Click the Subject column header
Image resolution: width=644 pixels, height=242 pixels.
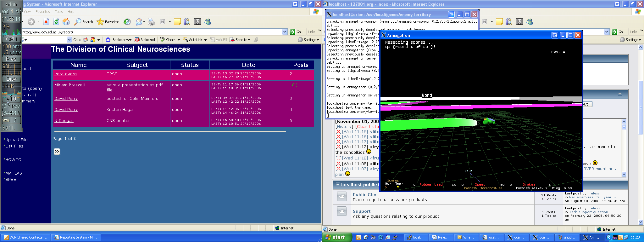137,65
